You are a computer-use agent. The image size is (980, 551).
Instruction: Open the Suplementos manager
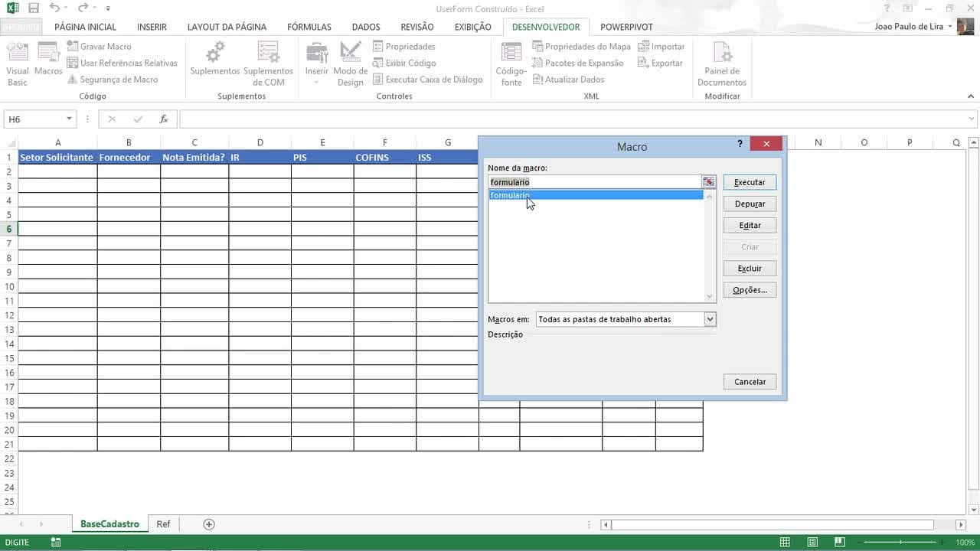click(x=215, y=60)
